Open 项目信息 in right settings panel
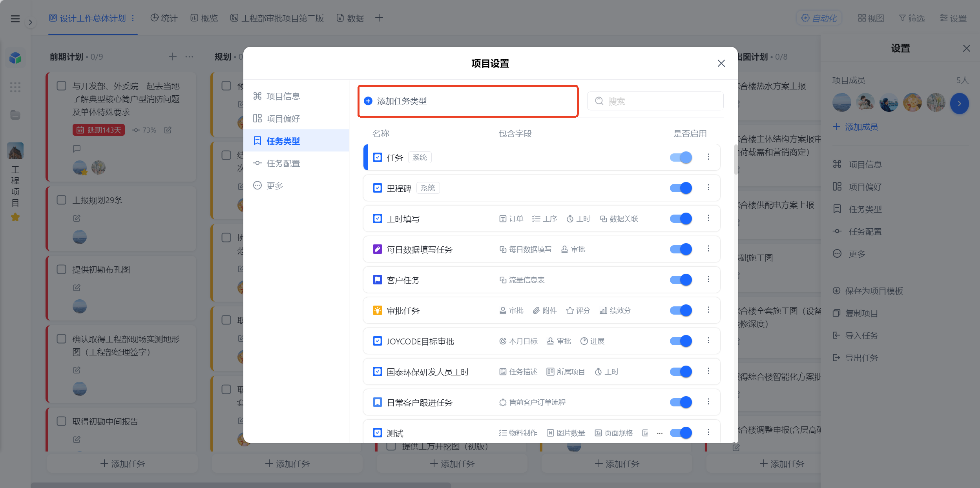The width and height of the screenshot is (980, 488). click(x=858, y=164)
